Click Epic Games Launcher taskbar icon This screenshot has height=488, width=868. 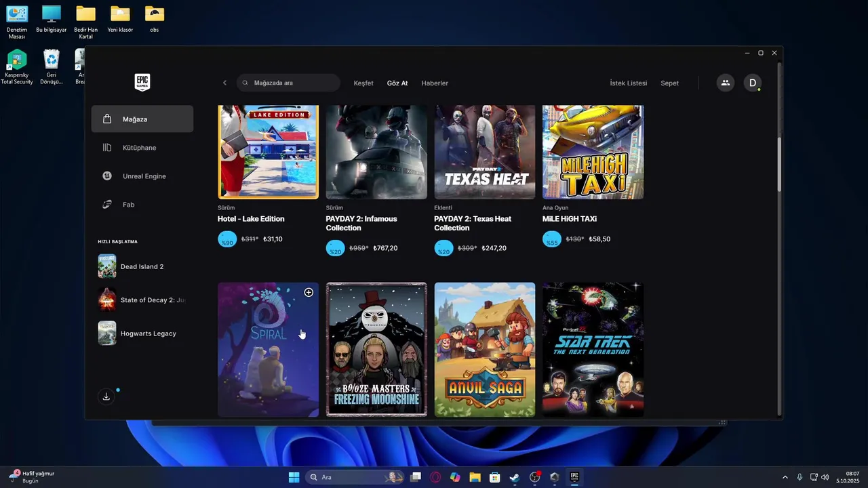[x=574, y=477]
